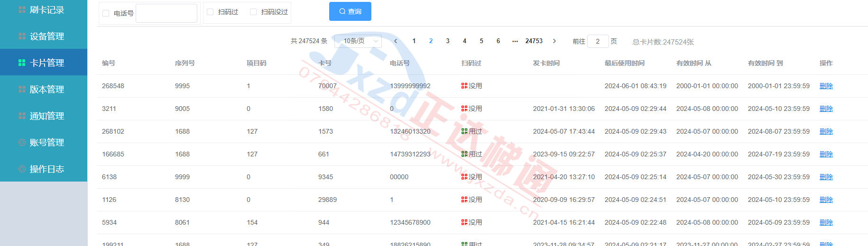Click QR code icon in row 268548
The width and height of the screenshot is (868, 246).
(x=464, y=86)
